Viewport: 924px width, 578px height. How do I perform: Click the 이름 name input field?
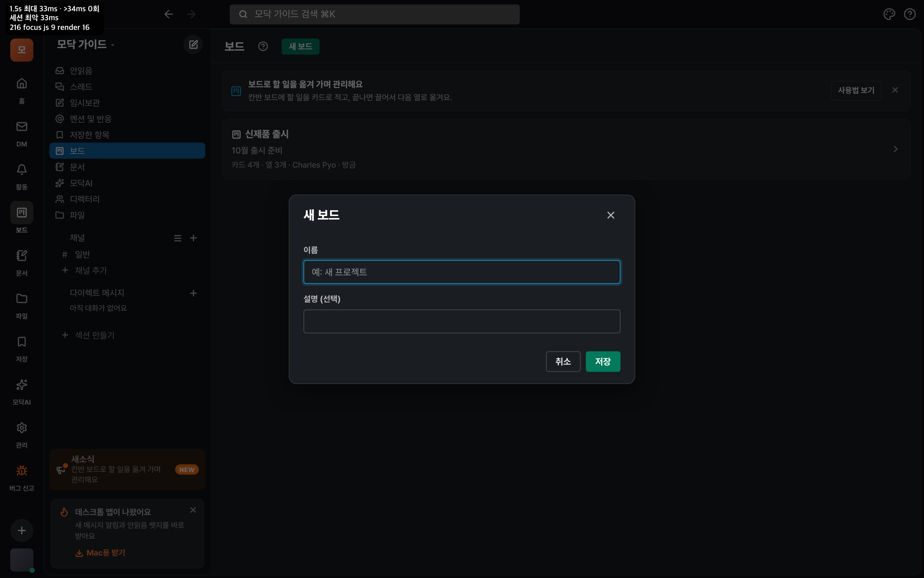pyautogui.click(x=462, y=272)
